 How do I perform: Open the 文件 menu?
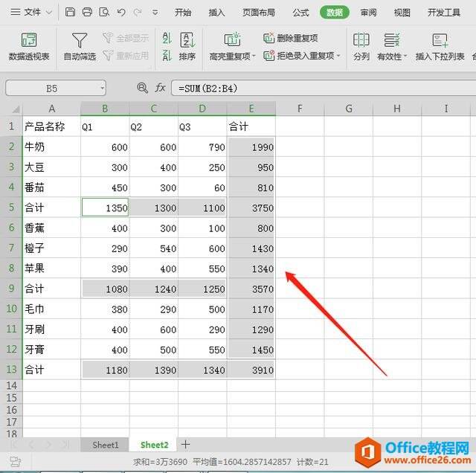(x=31, y=12)
